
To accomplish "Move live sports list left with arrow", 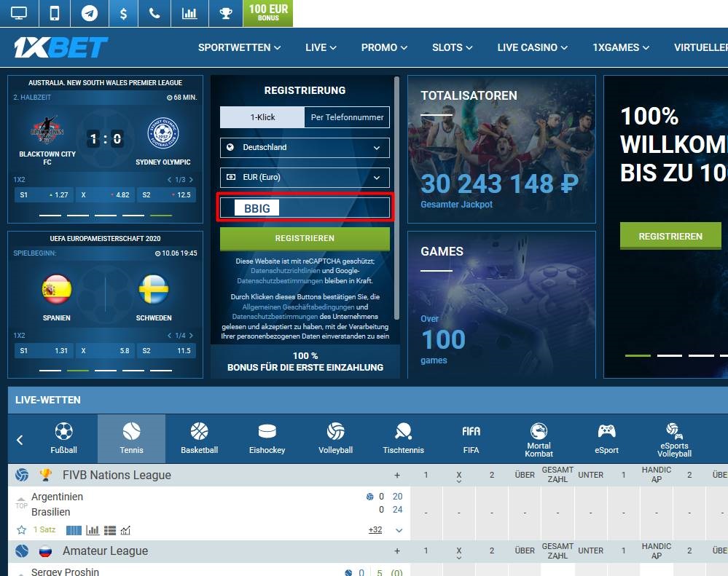I will tap(20, 440).
